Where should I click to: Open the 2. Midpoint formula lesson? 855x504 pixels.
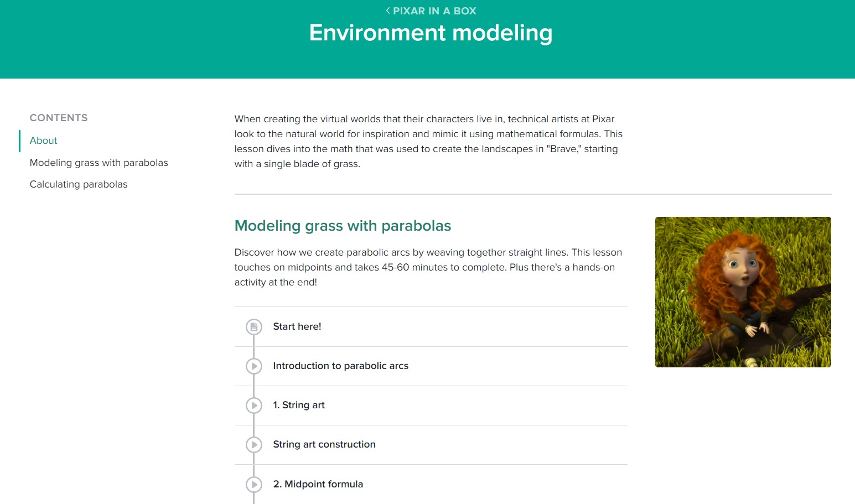(318, 484)
